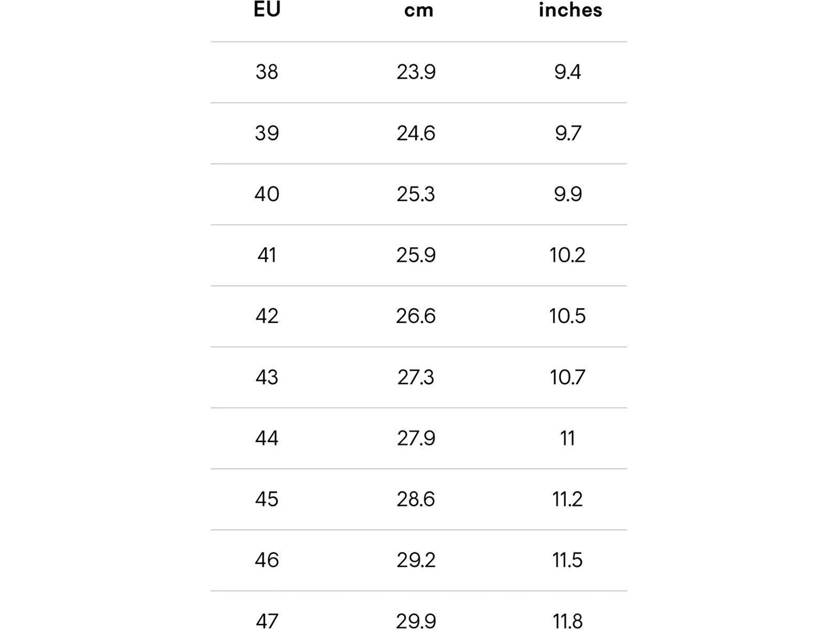The width and height of the screenshot is (840, 630).
Task: Select EU size 39 cell
Action: coord(267,133)
